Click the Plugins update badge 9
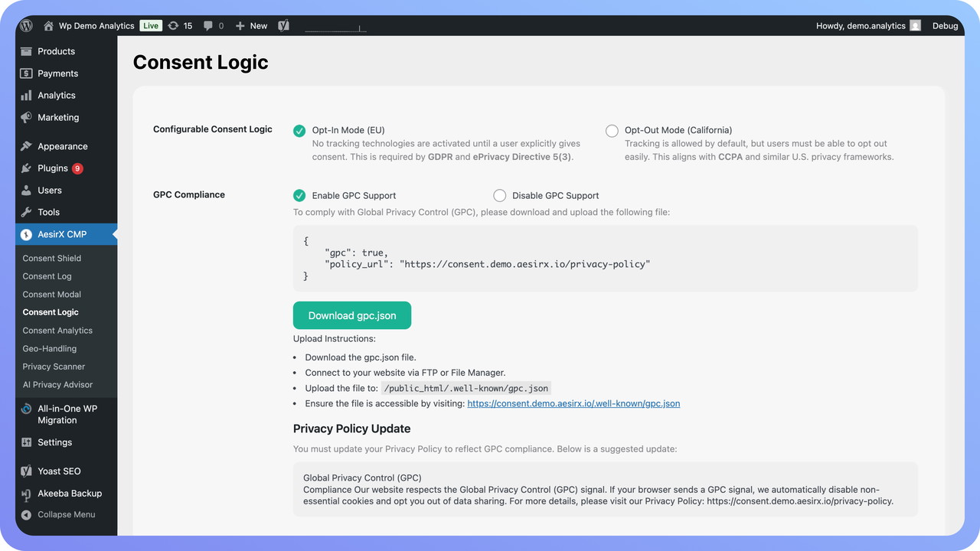980x551 pixels. (x=77, y=168)
